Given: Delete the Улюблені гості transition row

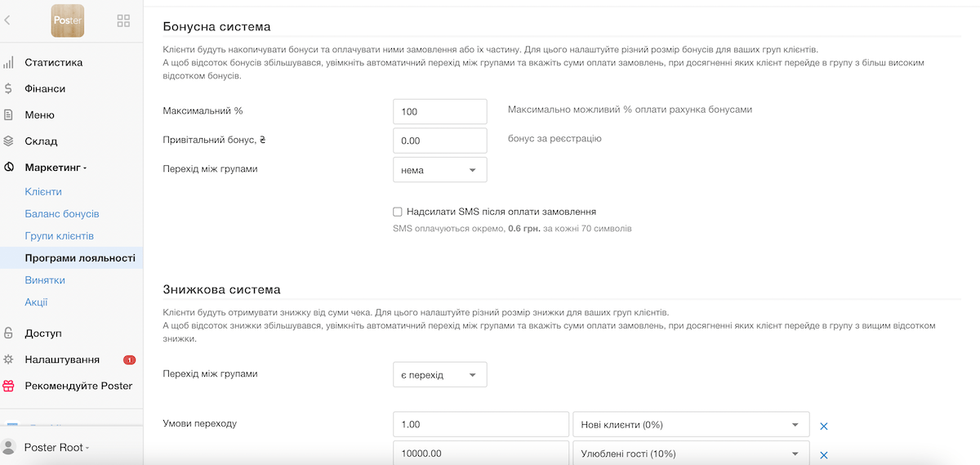Looking at the screenshot, I should (x=824, y=455).
